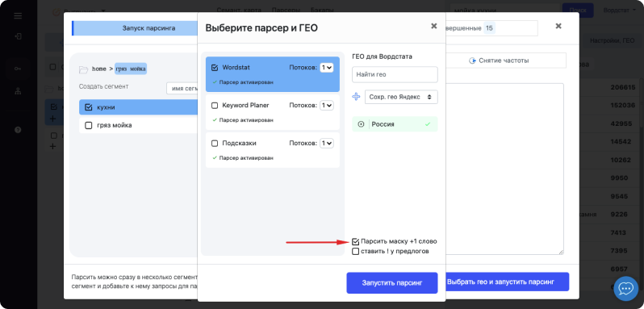Image resolution: width=644 pixels, height=309 pixels.
Task: Select the Россия geo entry
Action: click(x=395, y=124)
